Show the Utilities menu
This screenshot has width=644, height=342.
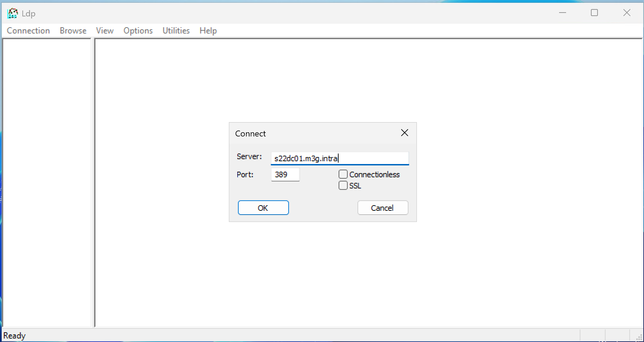[176, 31]
